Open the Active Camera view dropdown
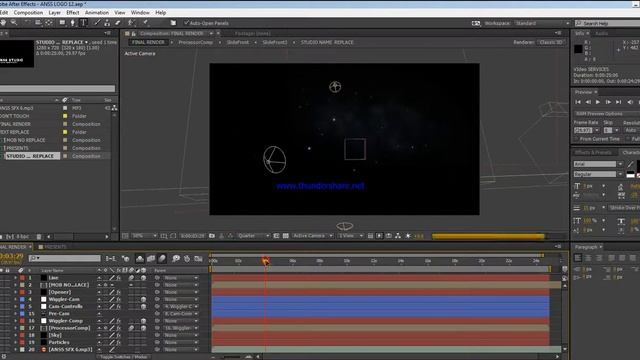 coord(312,236)
